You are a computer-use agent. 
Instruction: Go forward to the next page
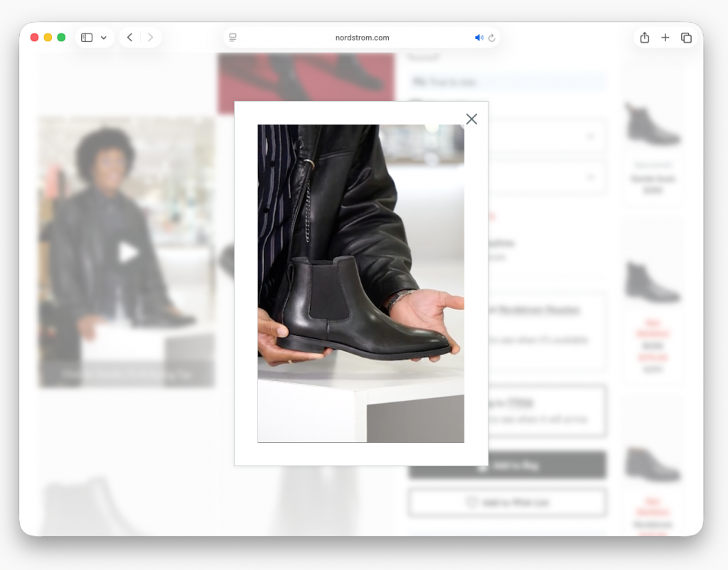pyautogui.click(x=151, y=38)
